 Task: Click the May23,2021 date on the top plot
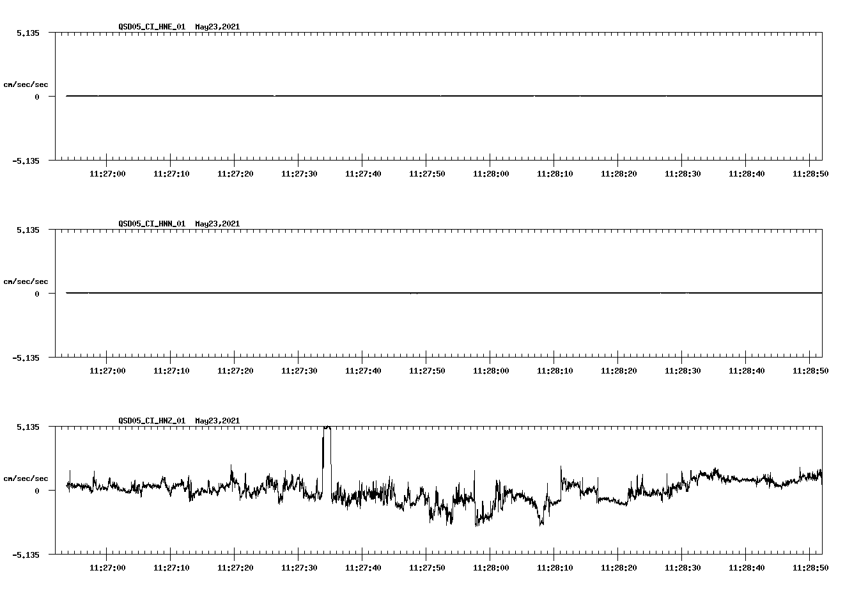click(217, 27)
